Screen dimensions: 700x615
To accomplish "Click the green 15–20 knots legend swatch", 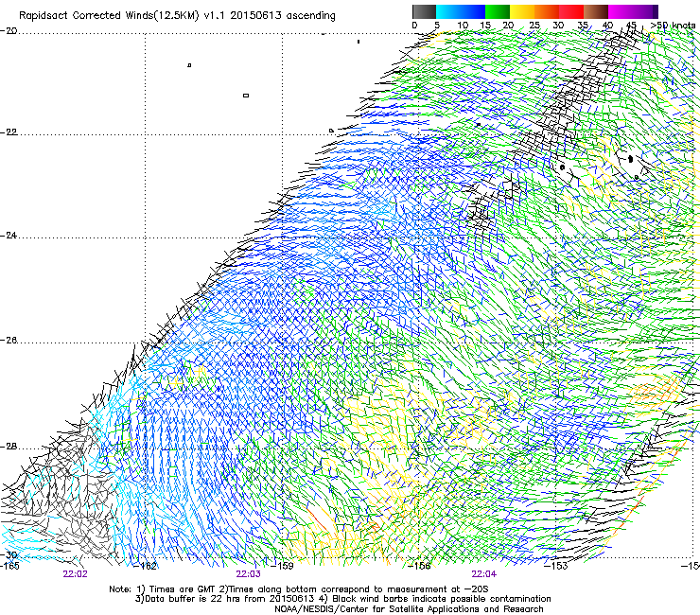I will coord(498,11).
